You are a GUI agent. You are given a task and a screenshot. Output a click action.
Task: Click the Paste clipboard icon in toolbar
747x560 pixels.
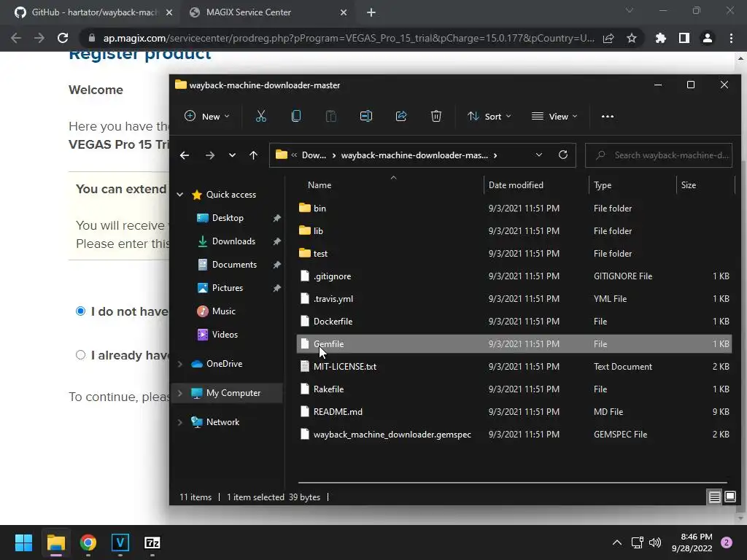coord(330,116)
